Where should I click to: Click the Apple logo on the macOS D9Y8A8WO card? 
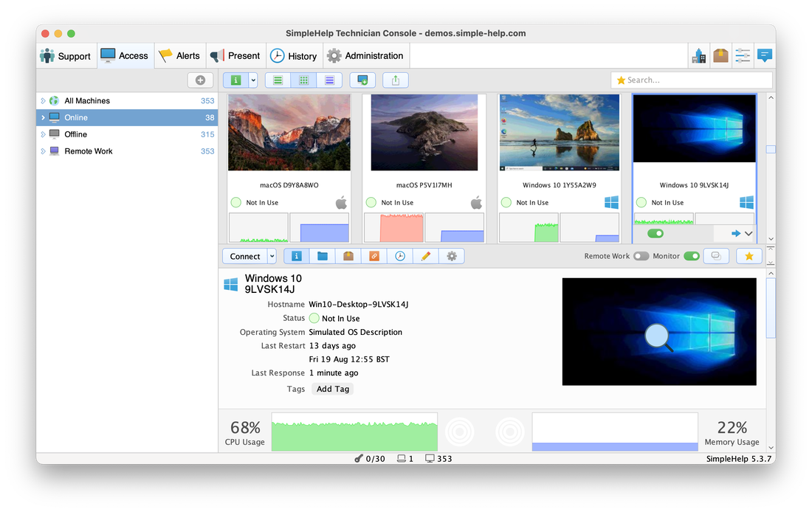click(x=341, y=203)
